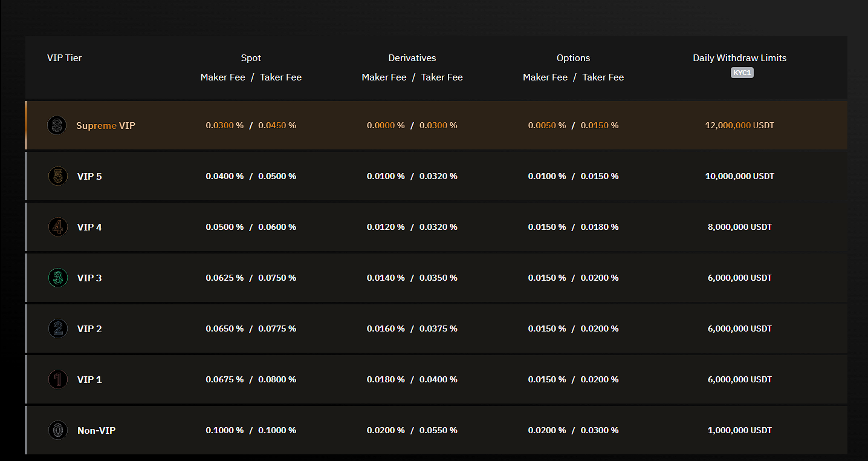This screenshot has width=868, height=461.
Task: Select the Options column header
Action: pos(573,58)
